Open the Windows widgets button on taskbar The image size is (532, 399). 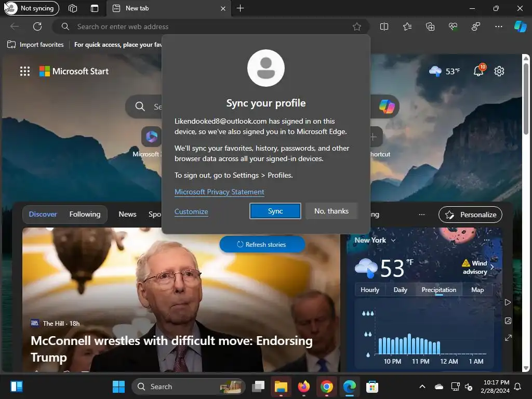coord(16,387)
